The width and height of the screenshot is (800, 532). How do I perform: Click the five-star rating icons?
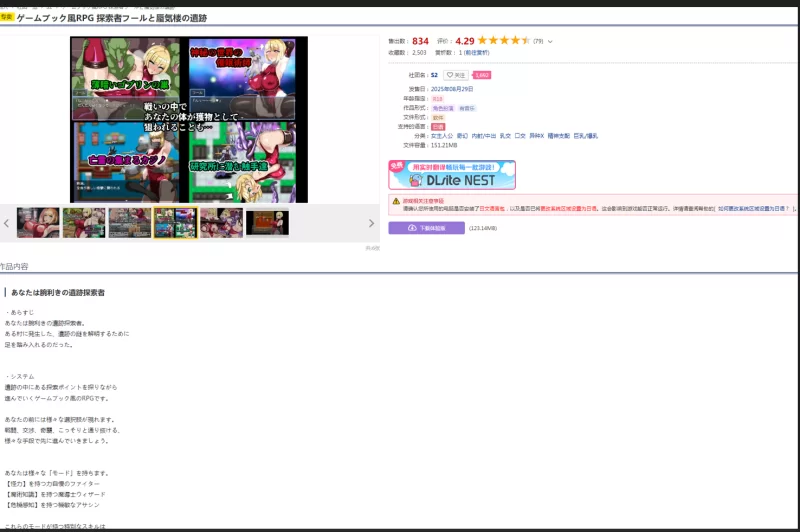coord(504,40)
